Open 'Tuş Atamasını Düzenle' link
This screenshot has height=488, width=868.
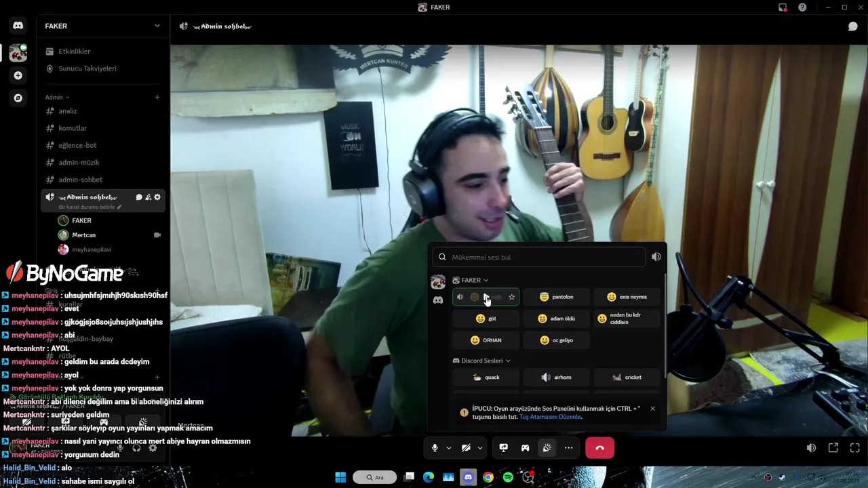click(x=550, y=417)
